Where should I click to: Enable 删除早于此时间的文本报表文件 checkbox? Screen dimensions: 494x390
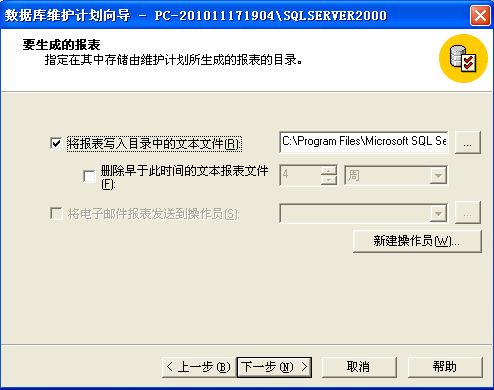89,176
